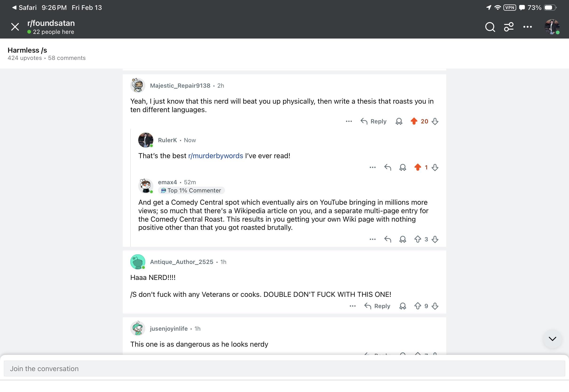Award the Antique_Author_2525 comment
This screenshot has height=392, width=569.
403,306
